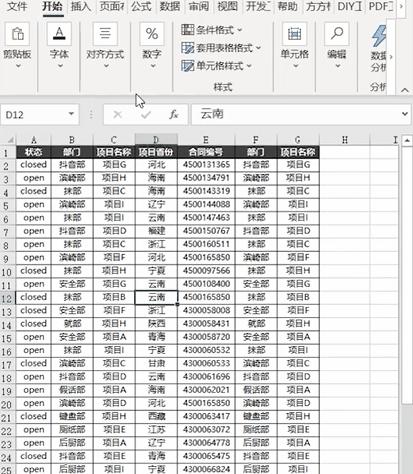Click the 数据分析 lightning icon
Image resolution: width=413 pixels, height=474 pixels.
click(x=379, y=36)
